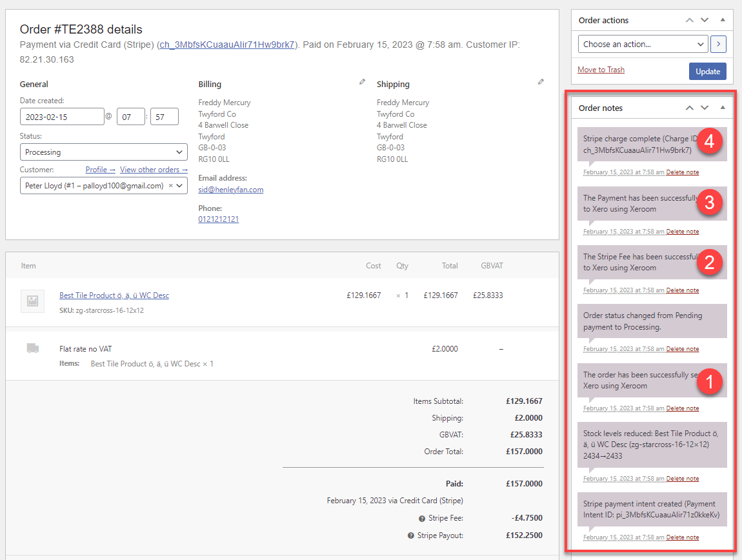
Task: Click the Stripe payment intent created note text
Action: tap(652, 509)
